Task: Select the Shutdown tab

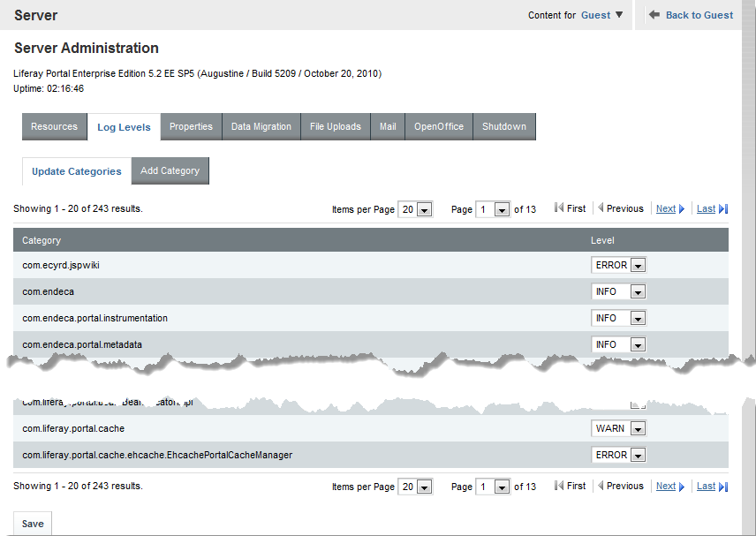Action: coord(504,127)
